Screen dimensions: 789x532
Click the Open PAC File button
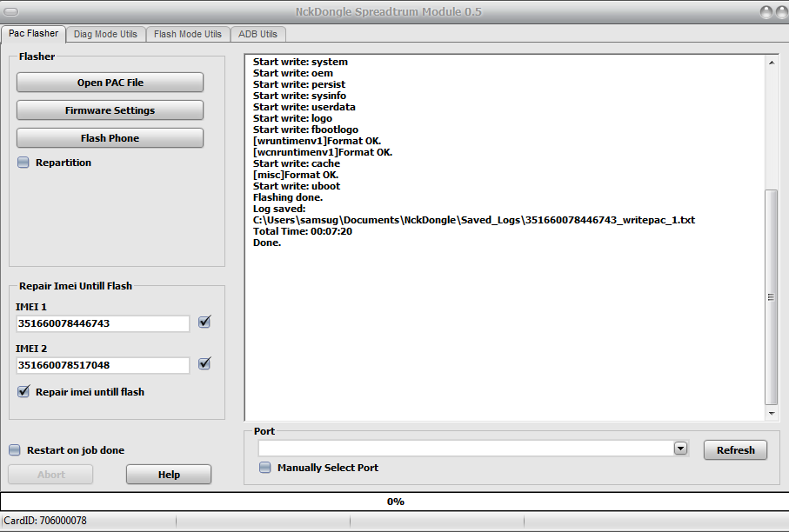(110, 83)
